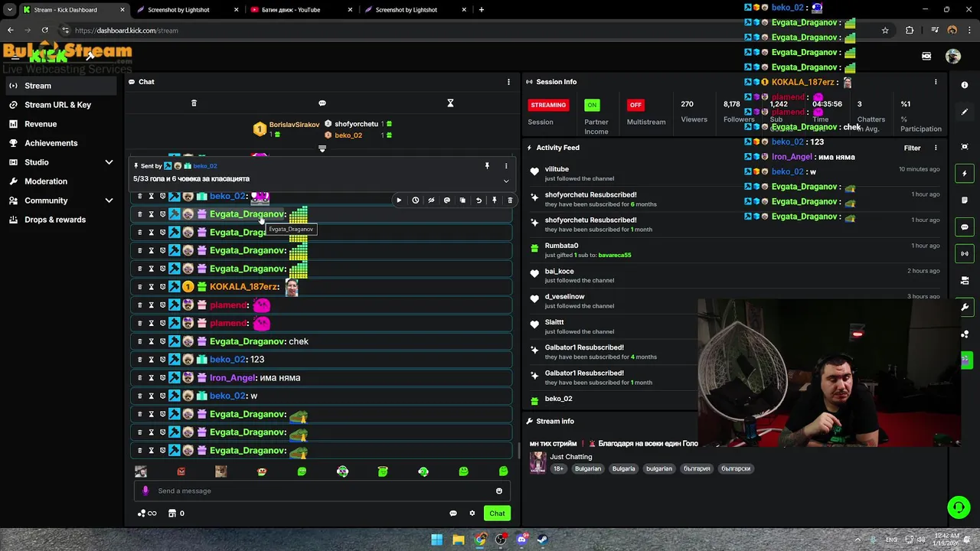Open three-dot menu of the pinned message

pos(506,166)
